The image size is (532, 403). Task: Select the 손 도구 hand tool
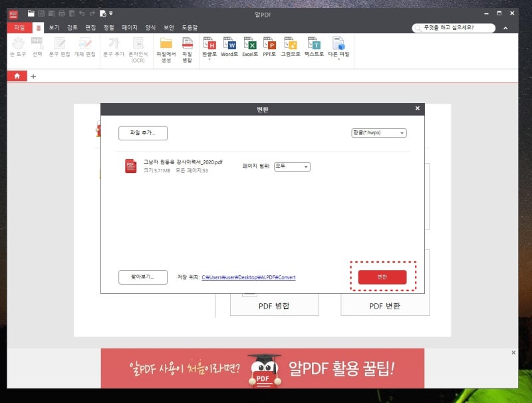click(x=18, y=47)
